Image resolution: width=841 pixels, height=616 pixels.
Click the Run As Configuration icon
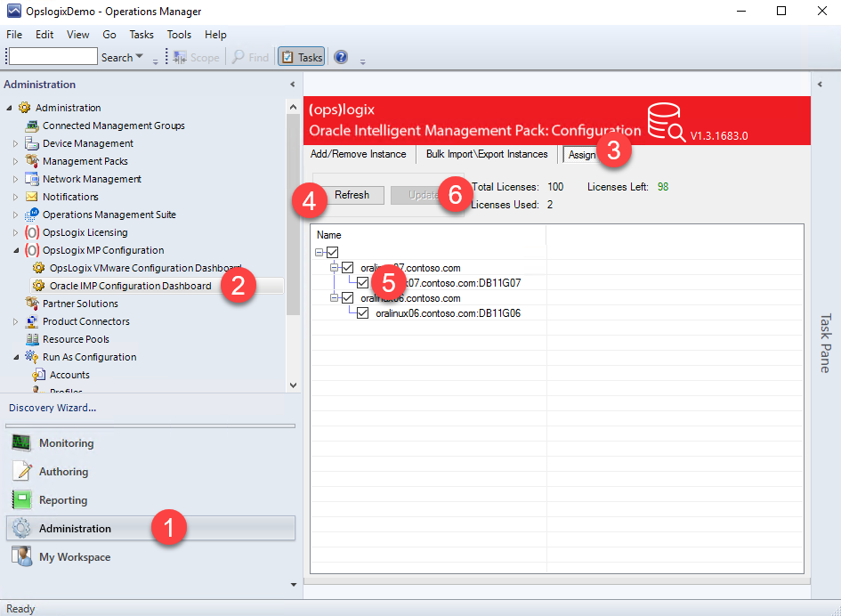pyautogui.click(x=32, y=357)
